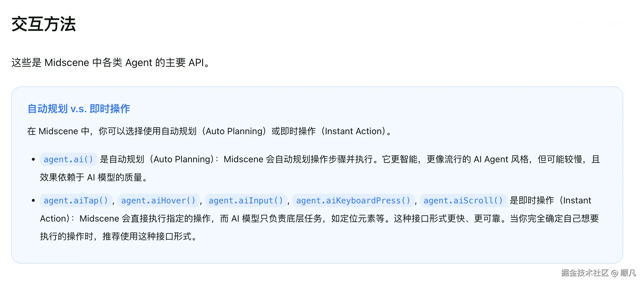Viewport: 644px width, 285px height.
Task: Click the blue 自动规划 v.s. 即时操作 title
Action: (x=79, y=109)
